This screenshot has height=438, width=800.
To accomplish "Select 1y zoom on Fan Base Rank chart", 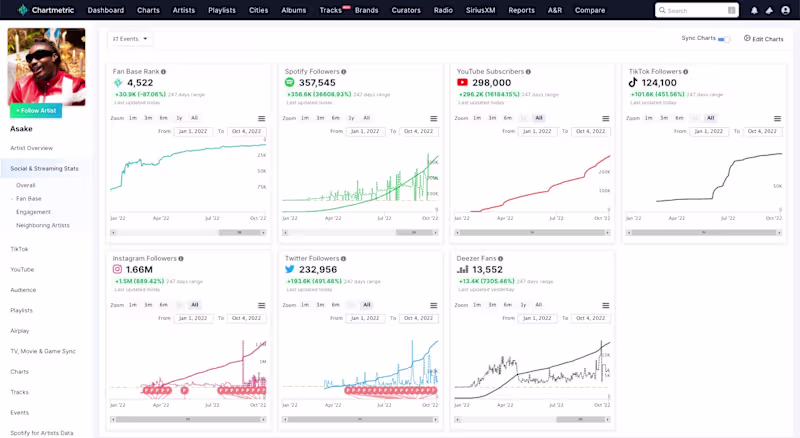I will (179, 118).
